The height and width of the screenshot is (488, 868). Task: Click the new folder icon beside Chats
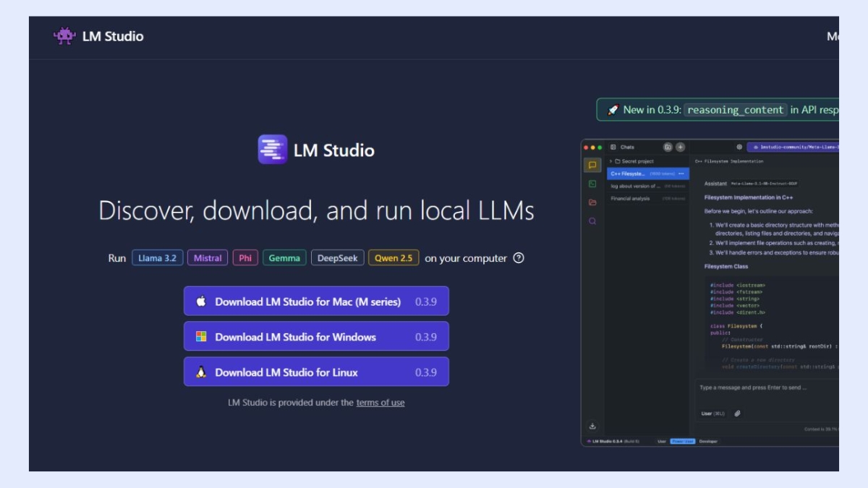click(668, 147)
